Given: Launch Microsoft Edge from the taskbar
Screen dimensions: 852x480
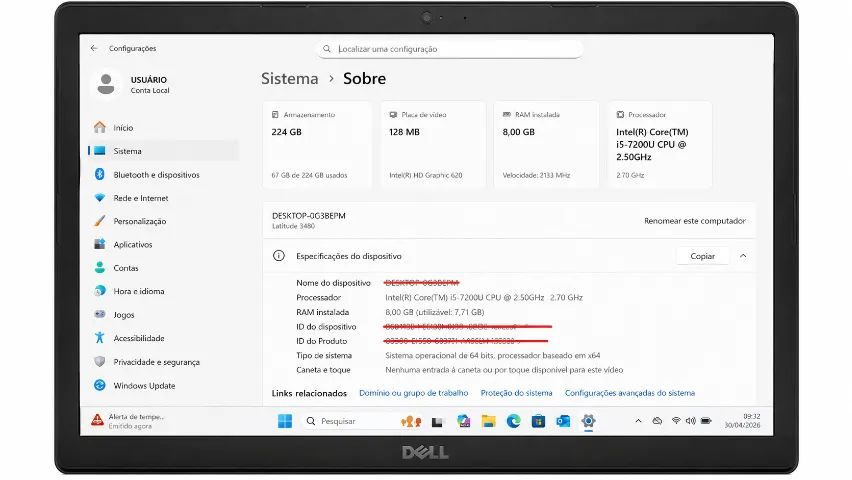Looking at the screenshot, I should (x=513, y=421).
